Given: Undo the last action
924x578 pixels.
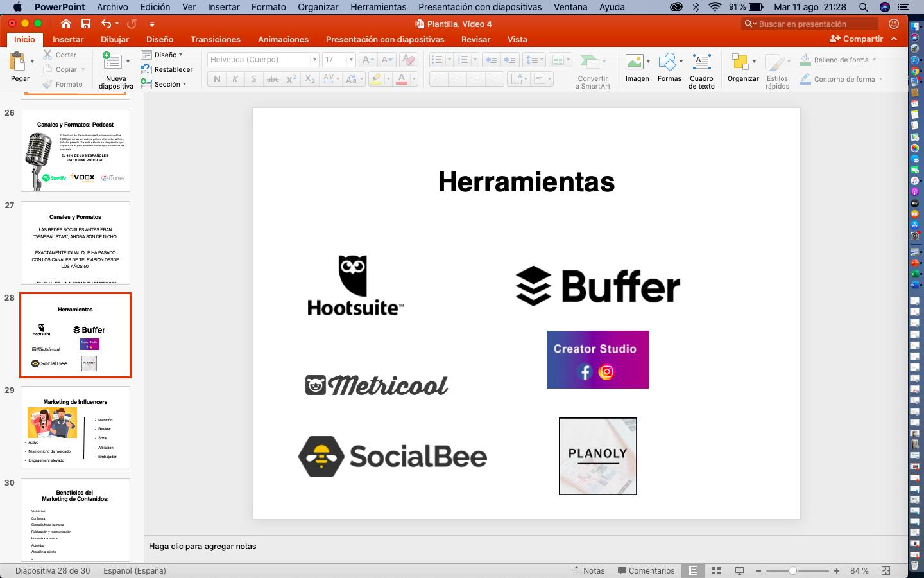Looking at the screenshot, I should (106, 24).
